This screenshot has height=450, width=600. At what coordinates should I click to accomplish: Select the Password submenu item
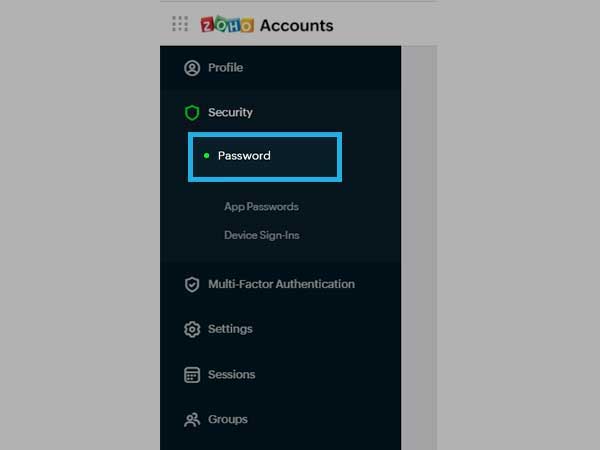[265, 157]
